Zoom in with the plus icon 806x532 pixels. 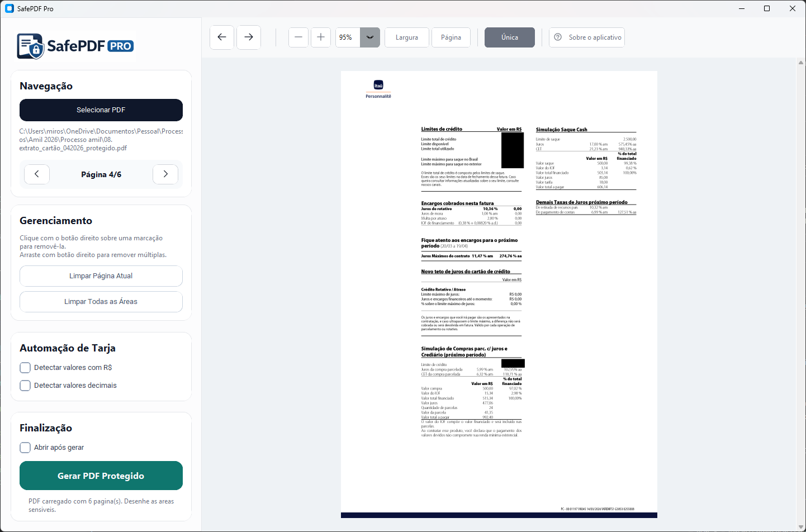tap(320, 37)
